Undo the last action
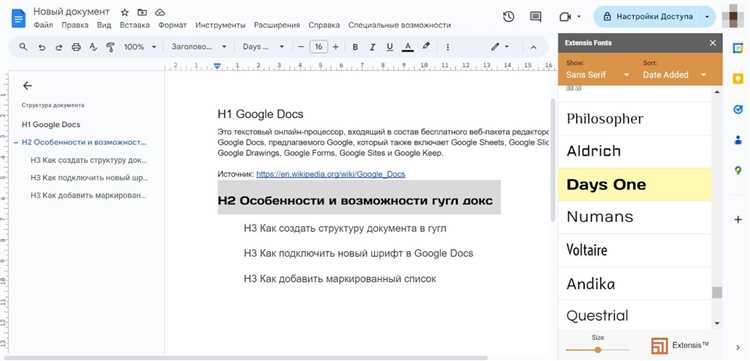Screen dimensions: 750x361 (x=42, y=47)
